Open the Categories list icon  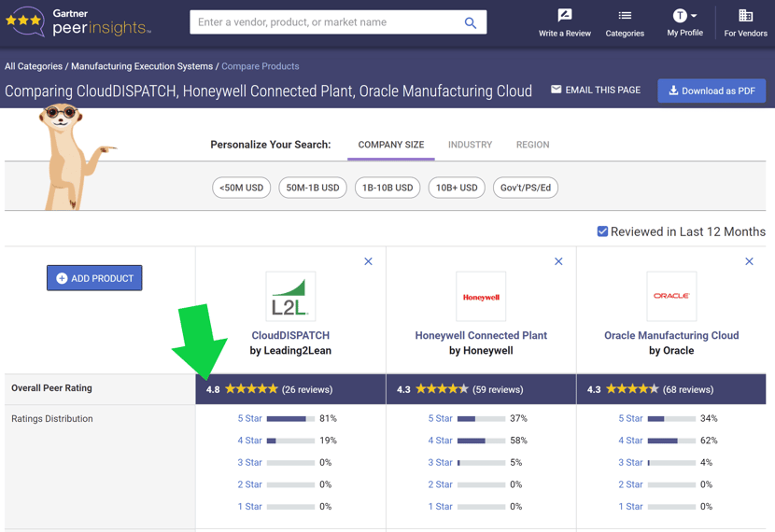tap(625, 16)
